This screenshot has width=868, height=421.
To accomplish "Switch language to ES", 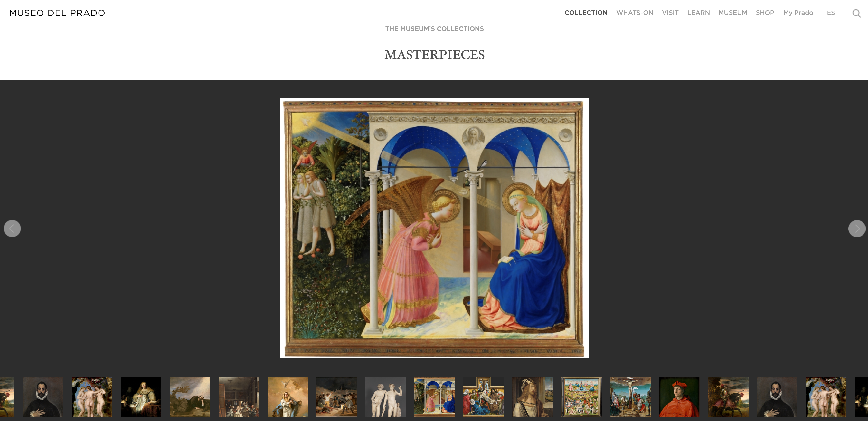I will click(x=831, y=13).
